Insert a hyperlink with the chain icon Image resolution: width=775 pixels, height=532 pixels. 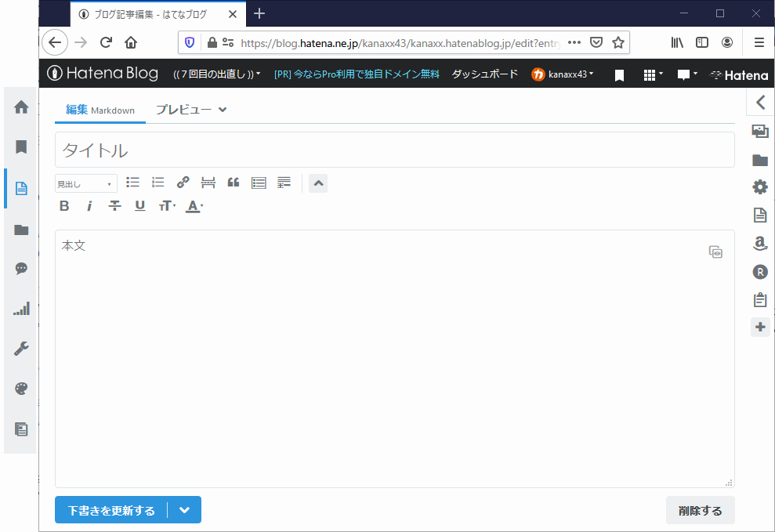[183, 183]
